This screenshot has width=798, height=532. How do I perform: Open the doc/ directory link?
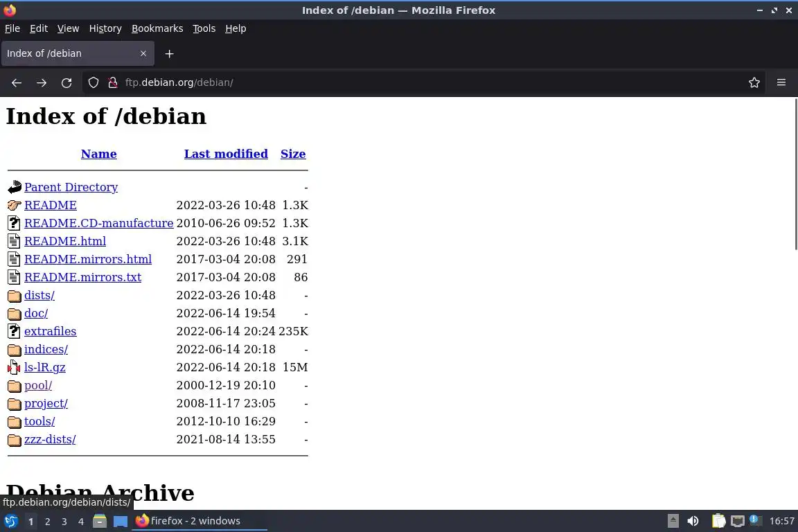pyautogui.click(x=36, y=313)
